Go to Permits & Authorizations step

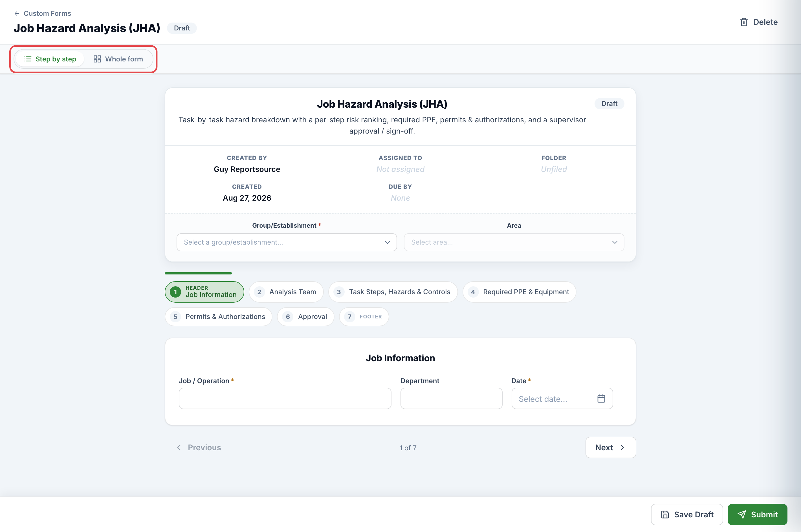point(218,316)
